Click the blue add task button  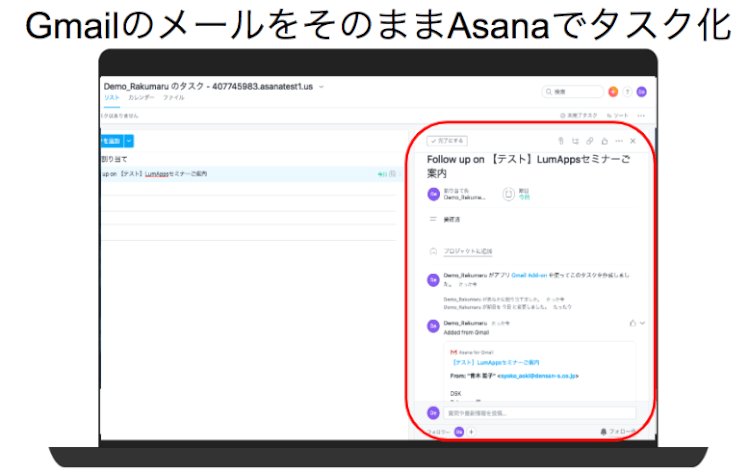[111, 141]
